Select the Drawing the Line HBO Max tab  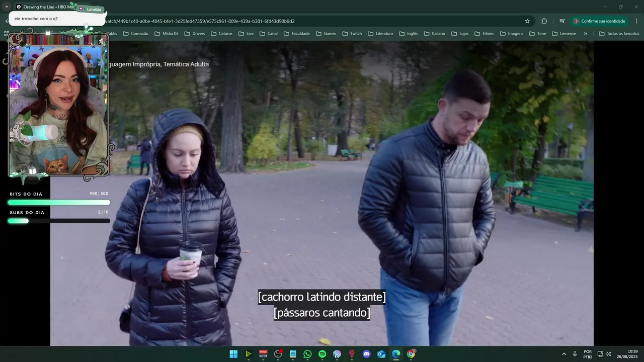pos(50,7)
